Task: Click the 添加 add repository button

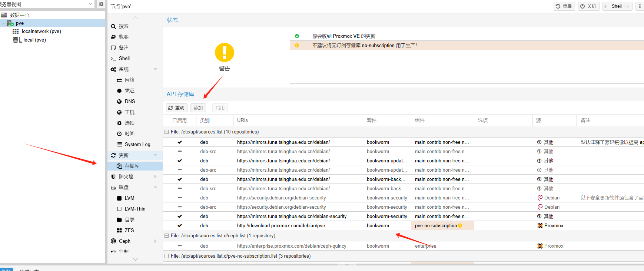Action: [198, 108]
